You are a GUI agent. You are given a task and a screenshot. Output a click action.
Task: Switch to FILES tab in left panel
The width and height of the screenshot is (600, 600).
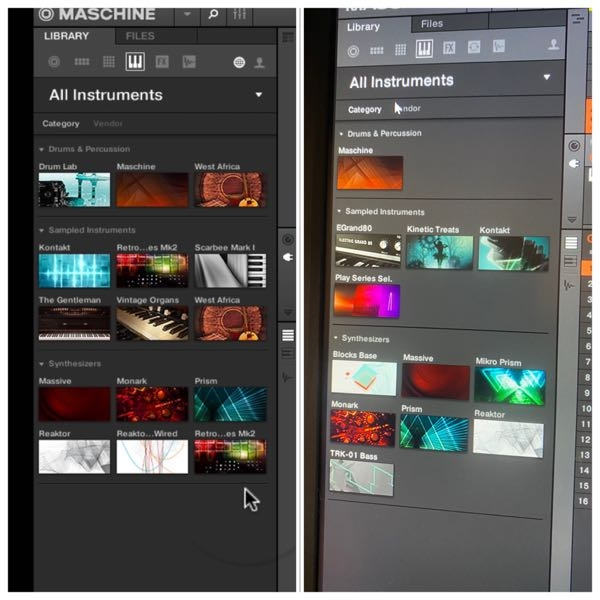[x=140, y=36]
